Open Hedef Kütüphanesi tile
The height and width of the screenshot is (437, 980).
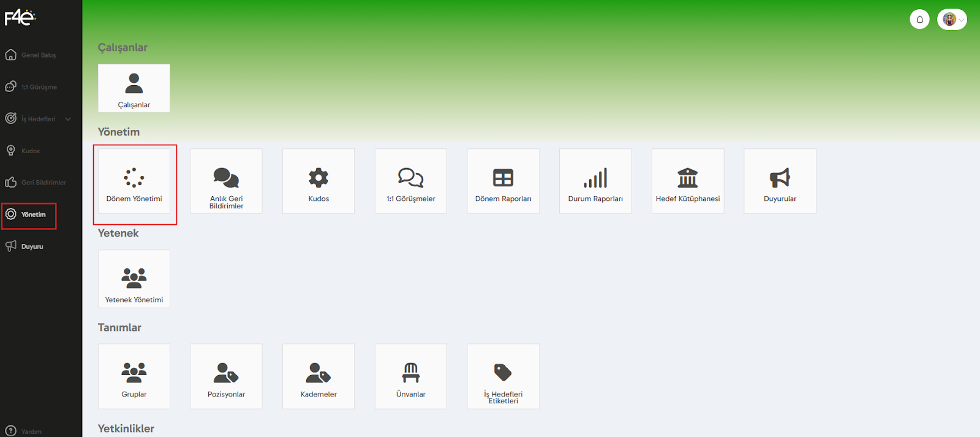point(687,181)
